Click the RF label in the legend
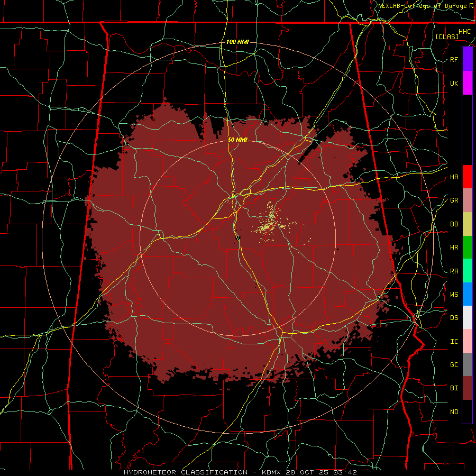The image size is (476, 476). coord(454,59)
